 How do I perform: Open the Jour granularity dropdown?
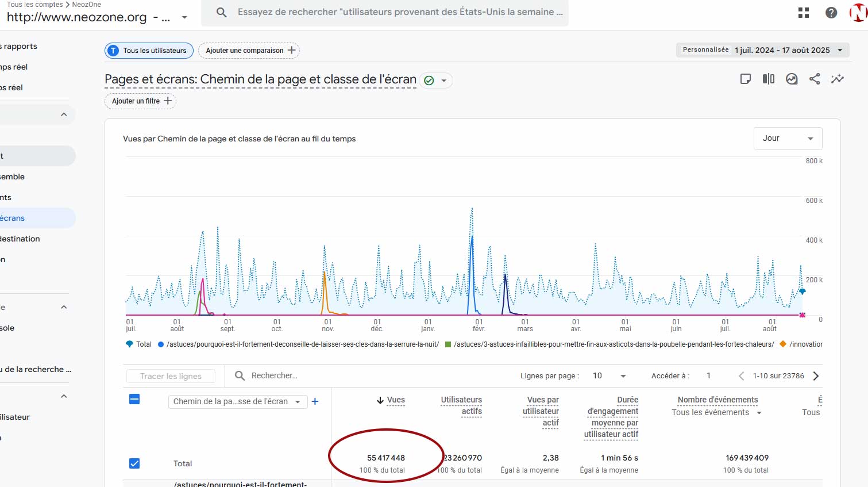788,139
